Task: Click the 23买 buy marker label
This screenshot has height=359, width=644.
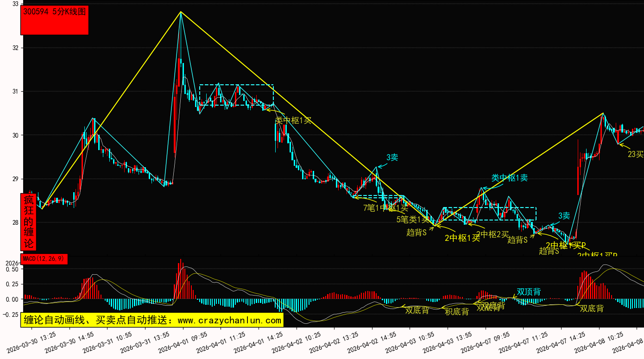Action: coord(635,154)
